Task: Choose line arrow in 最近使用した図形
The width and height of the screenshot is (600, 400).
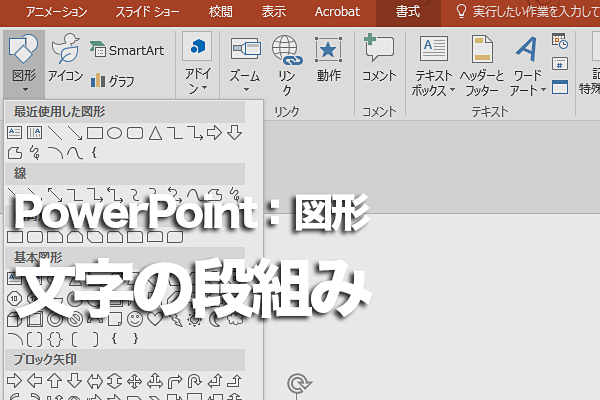Action: click(75, 133)
